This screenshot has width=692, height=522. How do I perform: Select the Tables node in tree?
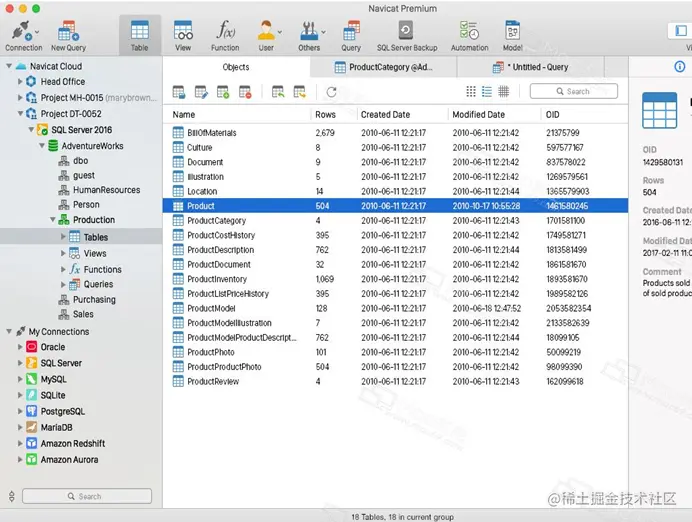(x=81, y=237)
